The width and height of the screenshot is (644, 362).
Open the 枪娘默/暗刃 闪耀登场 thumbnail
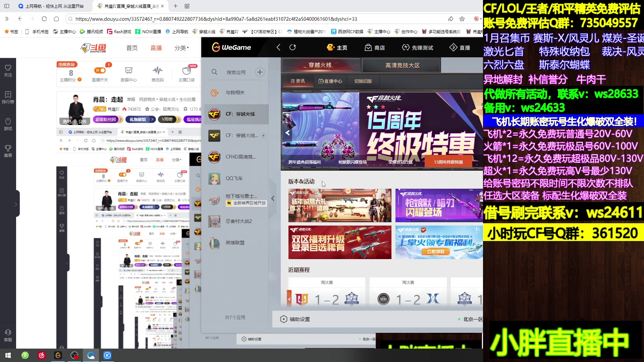(x=439, y=205)
